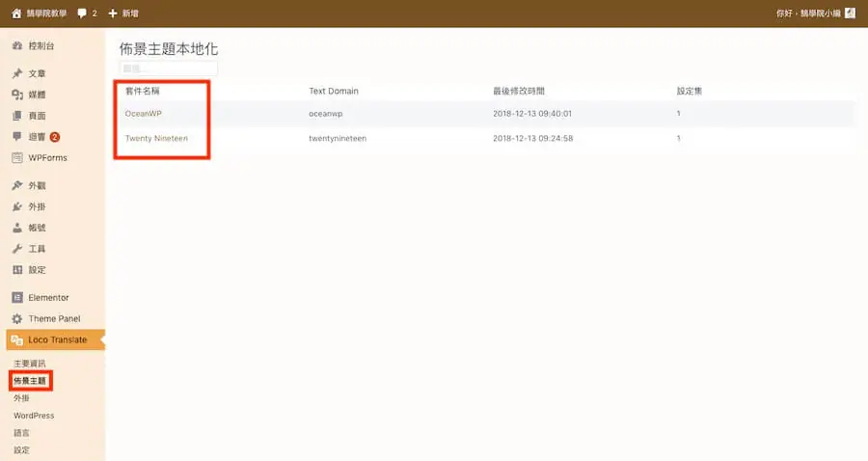Click the home icon in admin bar
Screen dimensions: 868x461
pos(16,14)
